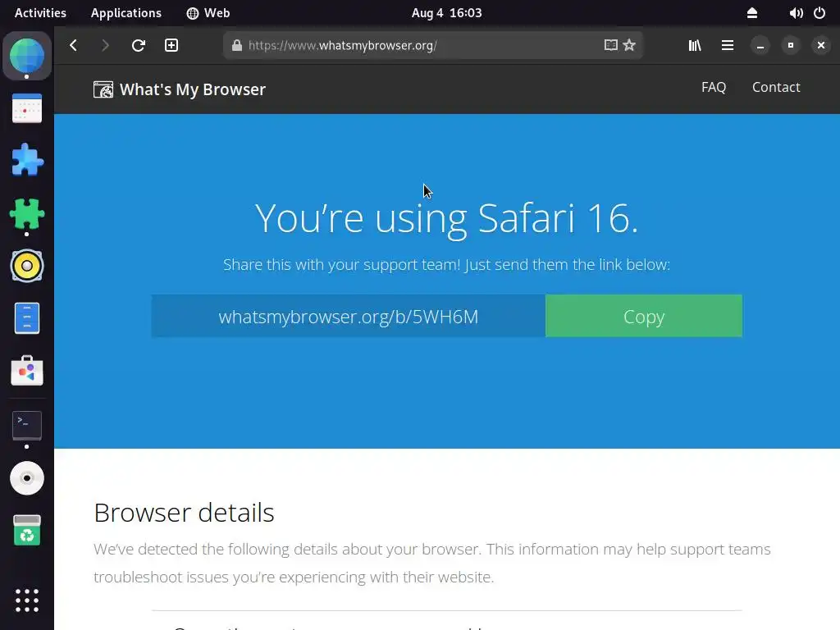Open the blue file cabinet Files app

click(x=27, y=318)
